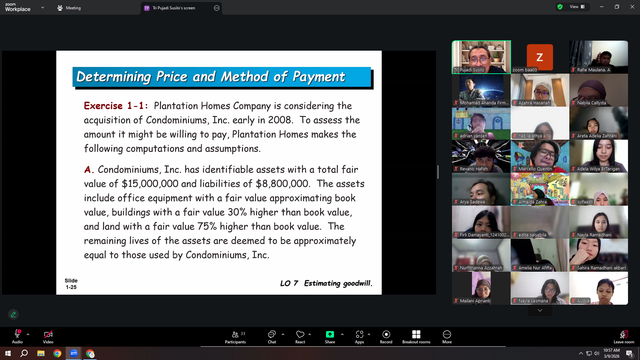Click options icon on screen share tab
The width and height of the screenshot is (640, 360).
point(216,8)
